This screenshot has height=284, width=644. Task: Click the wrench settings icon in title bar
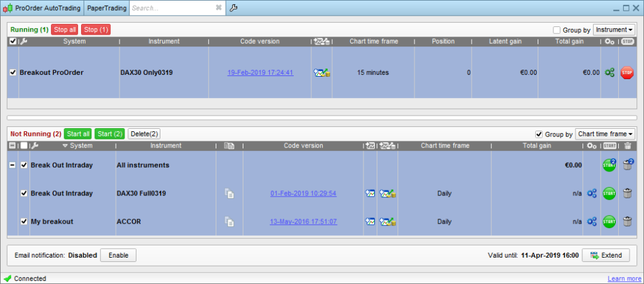[x=233, y=8]
